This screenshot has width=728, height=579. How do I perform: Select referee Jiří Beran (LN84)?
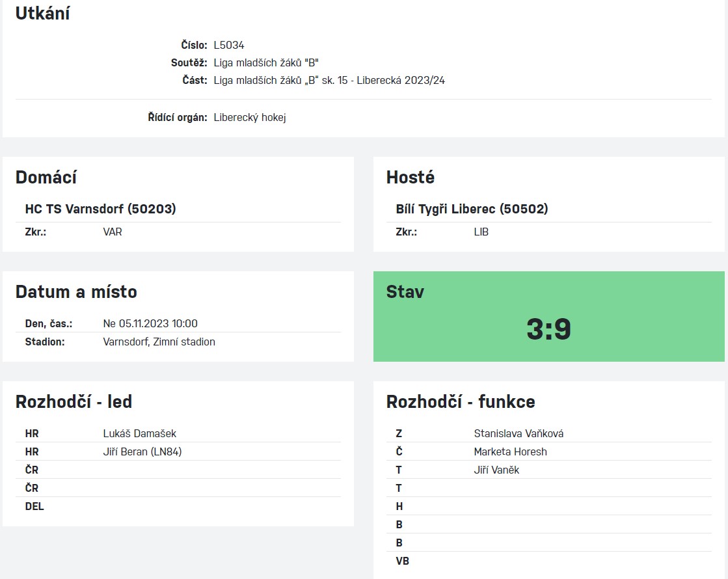click(142, 451)
